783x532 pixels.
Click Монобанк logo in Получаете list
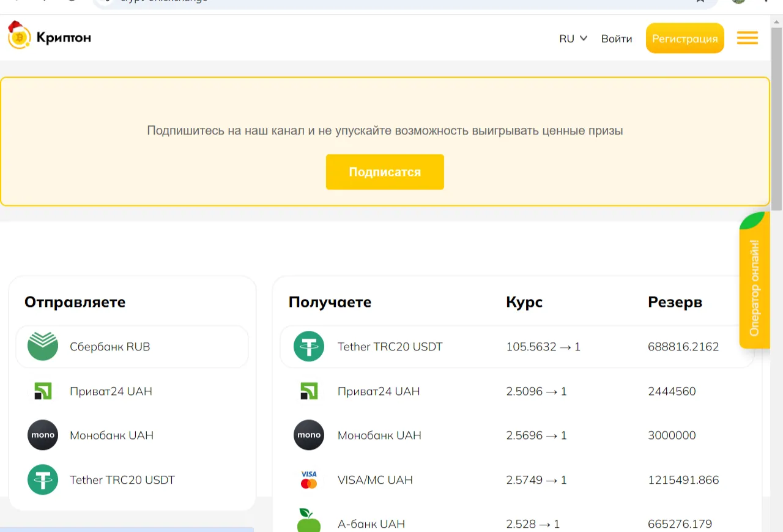click(x=309, y=435)
